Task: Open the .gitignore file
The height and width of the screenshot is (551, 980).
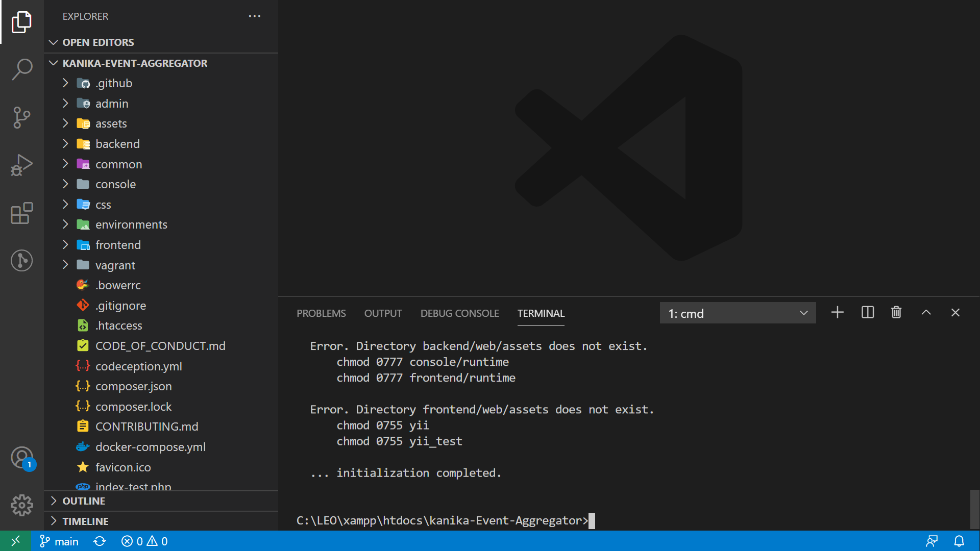Action: 161,306
